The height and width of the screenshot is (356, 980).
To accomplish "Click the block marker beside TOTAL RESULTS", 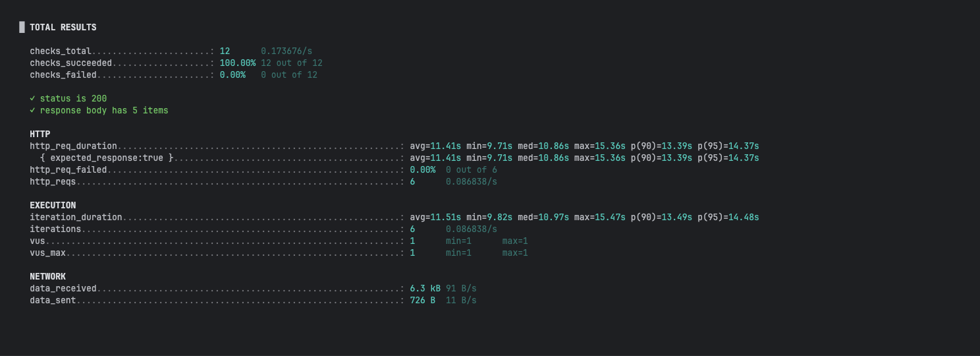I will [22, 27].
